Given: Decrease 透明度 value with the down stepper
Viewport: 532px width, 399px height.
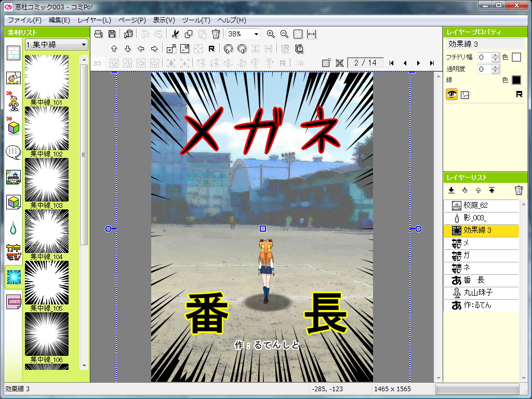Looking at the screenshot, I should click(495, 71).
